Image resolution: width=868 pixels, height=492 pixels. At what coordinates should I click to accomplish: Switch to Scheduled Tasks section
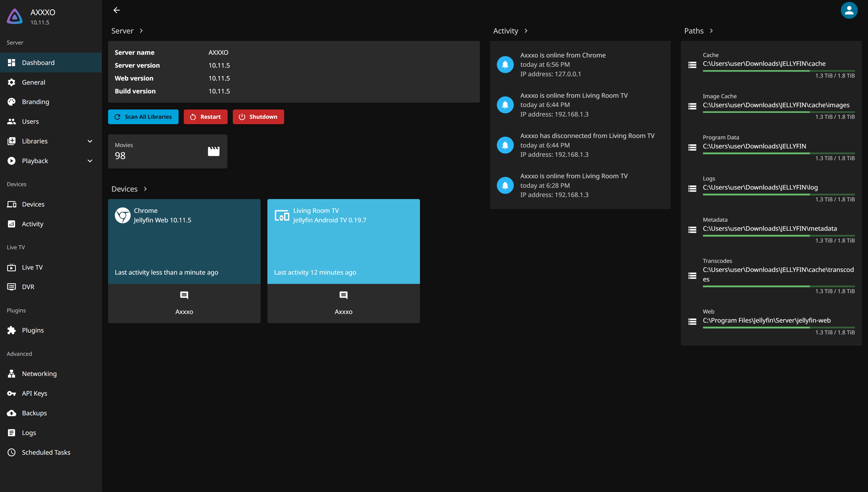(x=46, y=452)
